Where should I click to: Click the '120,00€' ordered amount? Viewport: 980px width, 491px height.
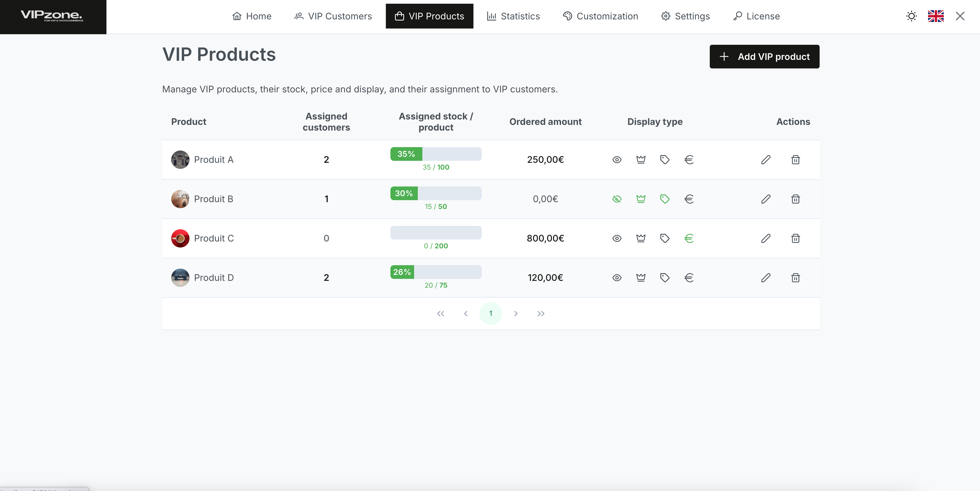(545, 278)
